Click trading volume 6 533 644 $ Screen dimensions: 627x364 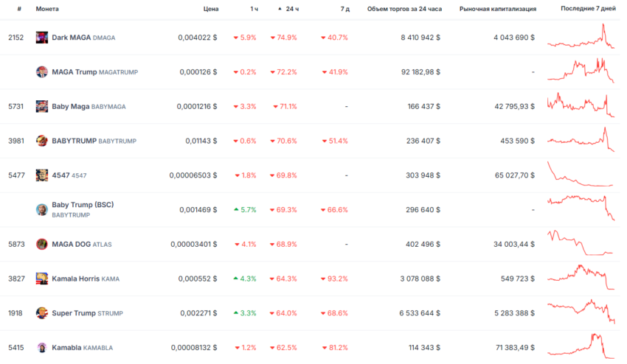tap(420, 313)
